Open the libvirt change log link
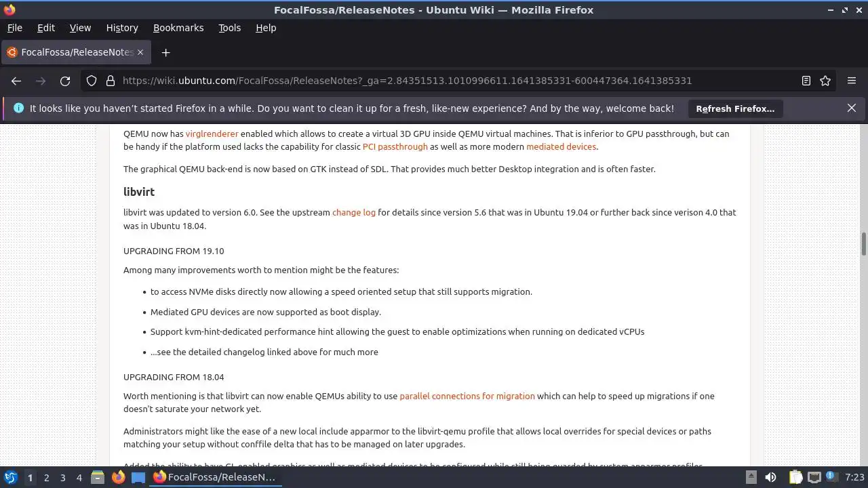 [x=354, y=212]
